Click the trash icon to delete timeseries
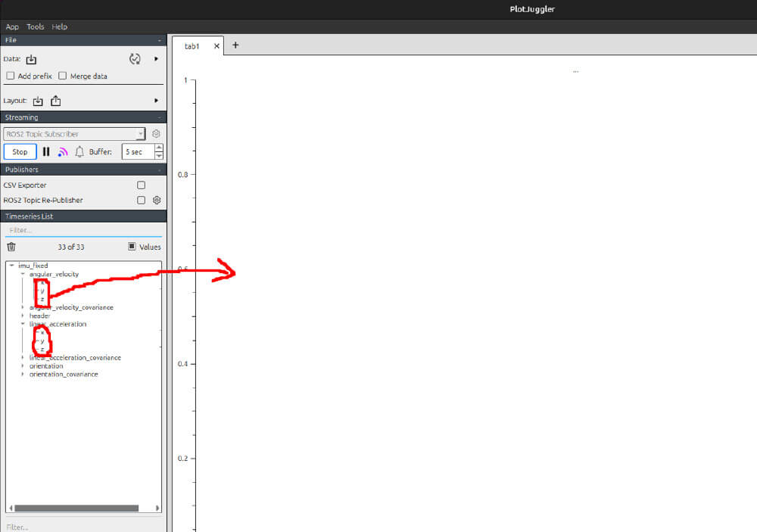Viewport: 757px width, 532px height. 11,247
